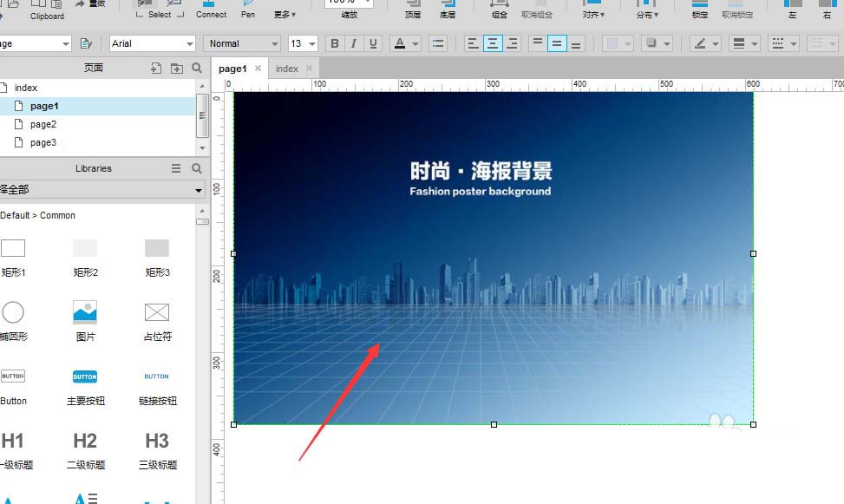
Task: Open the arrow style dropdown
Action: 823,43
